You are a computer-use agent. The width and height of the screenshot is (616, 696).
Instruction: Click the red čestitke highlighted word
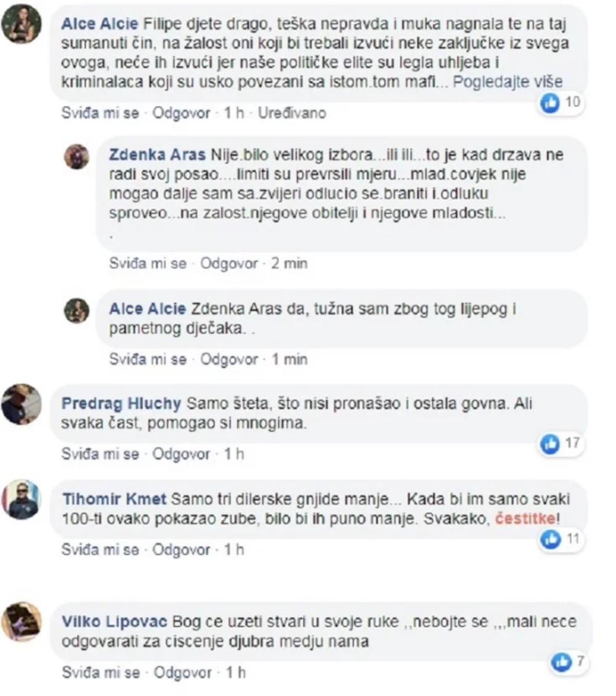[x=525, y=519]
